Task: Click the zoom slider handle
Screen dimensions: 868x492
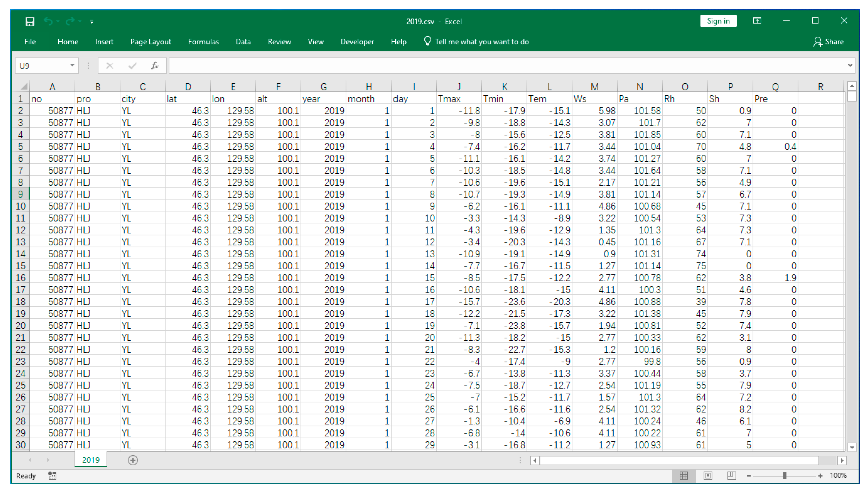Action: (785, 476)
